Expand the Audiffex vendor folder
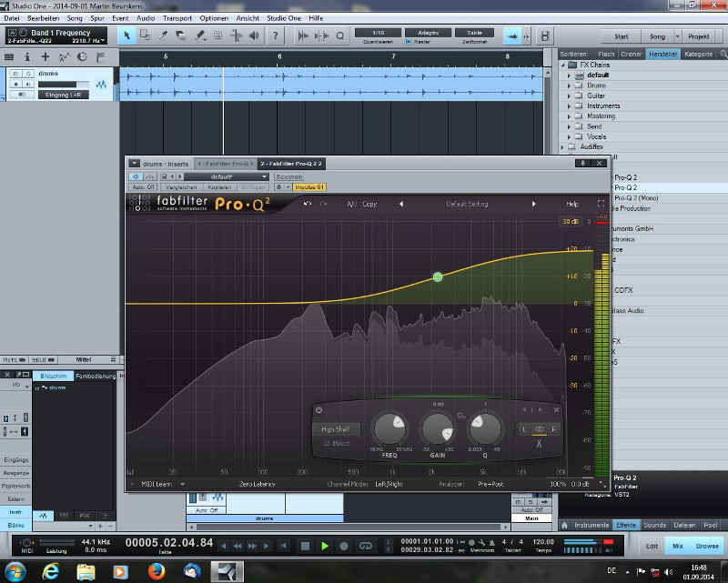The image size is (728, 583). click(x=562, y=146)
